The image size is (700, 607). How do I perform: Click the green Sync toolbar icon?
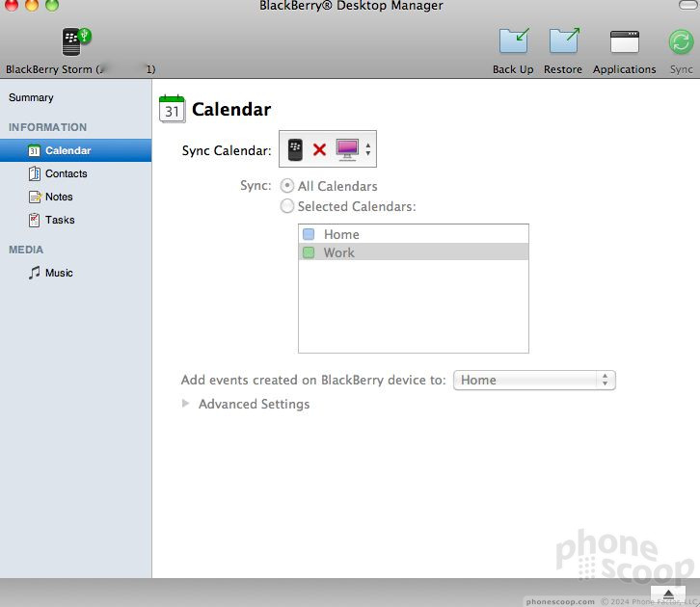click(681, 42)
